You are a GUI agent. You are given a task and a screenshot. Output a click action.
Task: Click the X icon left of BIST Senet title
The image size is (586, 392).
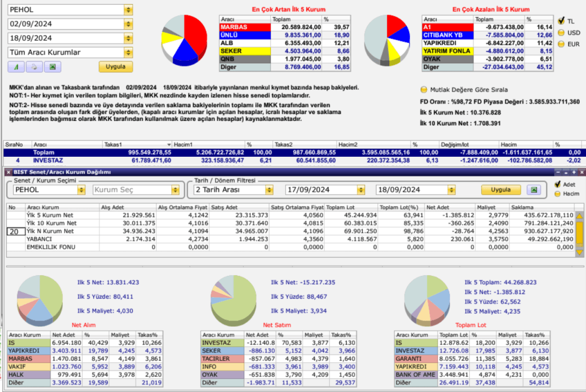[x=8, y=172]
